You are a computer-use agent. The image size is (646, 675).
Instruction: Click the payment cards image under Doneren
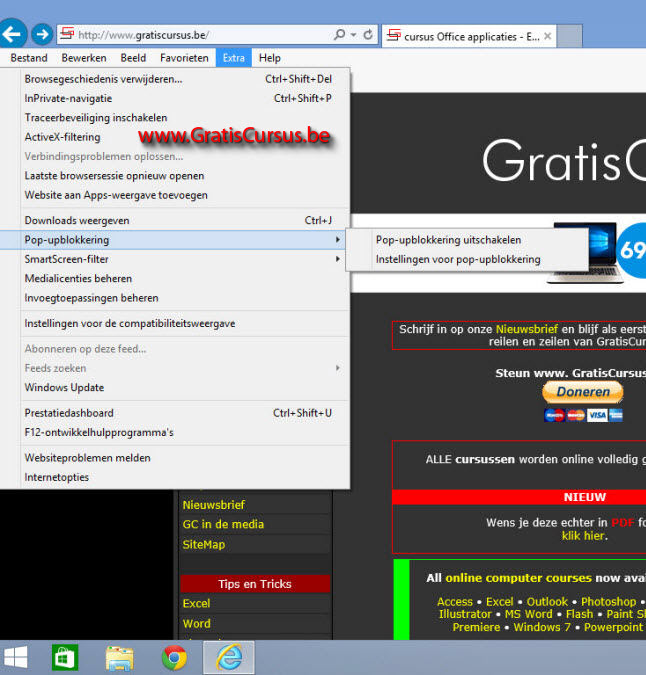[583, 415]
